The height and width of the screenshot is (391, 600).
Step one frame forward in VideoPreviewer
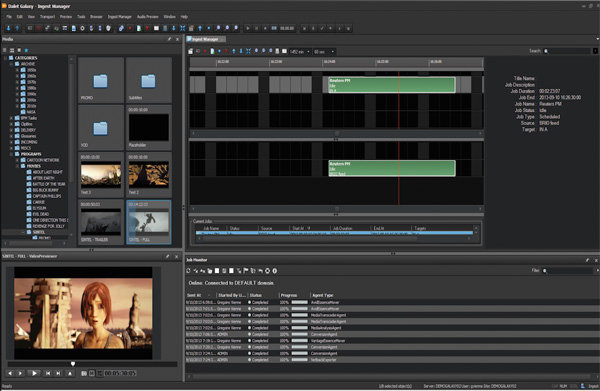(20, 373)
